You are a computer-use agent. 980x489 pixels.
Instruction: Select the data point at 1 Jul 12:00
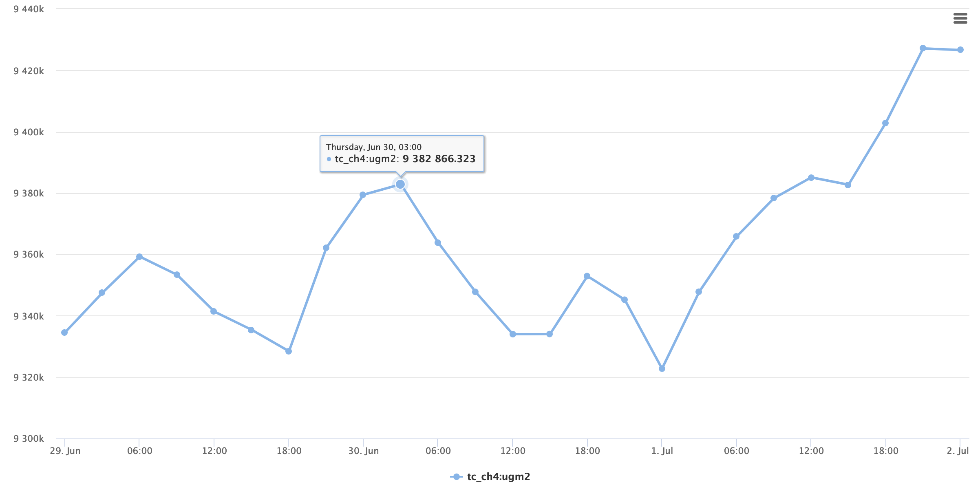811,178
